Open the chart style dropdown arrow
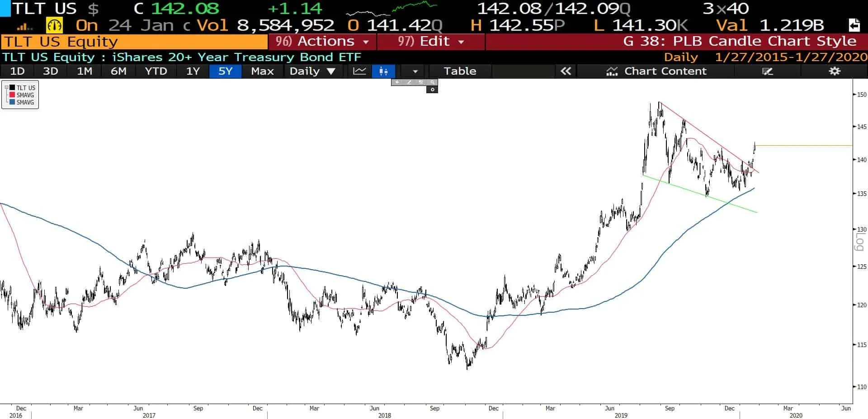868x419 pixels. [x=415, y=71]
